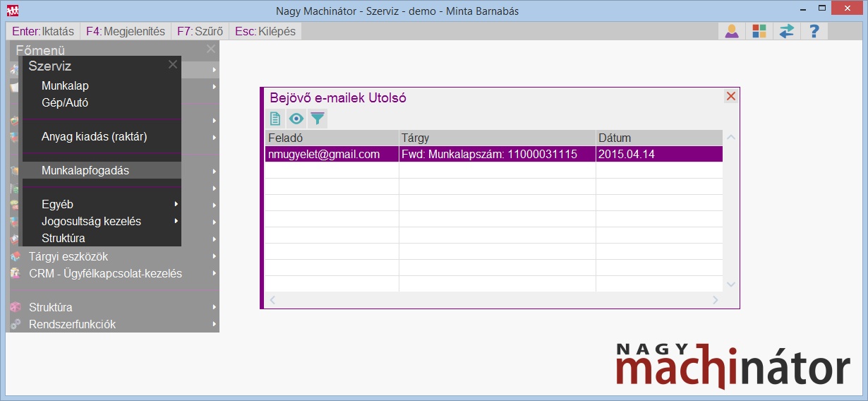Click the document icon in e-mail panel
Screen dimensions: 868x401
pos(275,119)
